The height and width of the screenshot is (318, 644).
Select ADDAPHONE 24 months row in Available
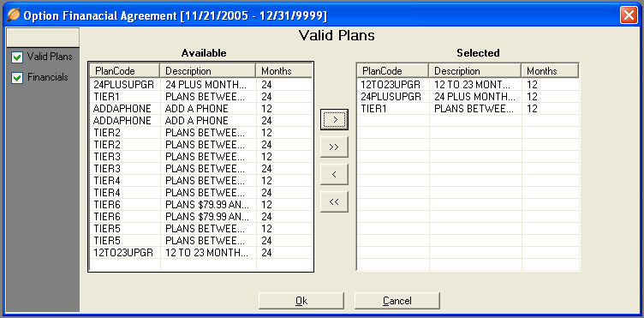pos(201,121)
